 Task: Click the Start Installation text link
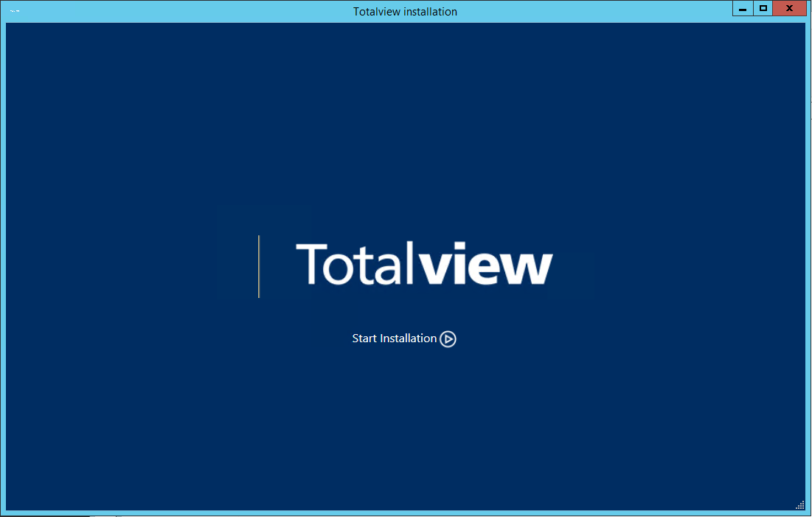point(394,339)
